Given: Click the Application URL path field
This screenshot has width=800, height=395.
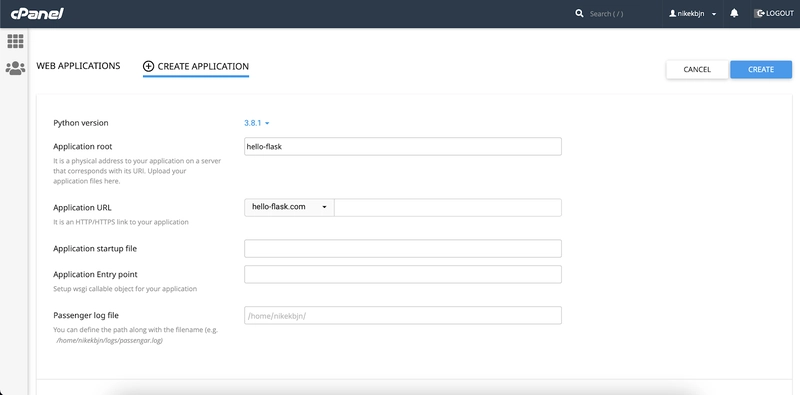Looking at the screenshot, I should [x=448, y=207].
